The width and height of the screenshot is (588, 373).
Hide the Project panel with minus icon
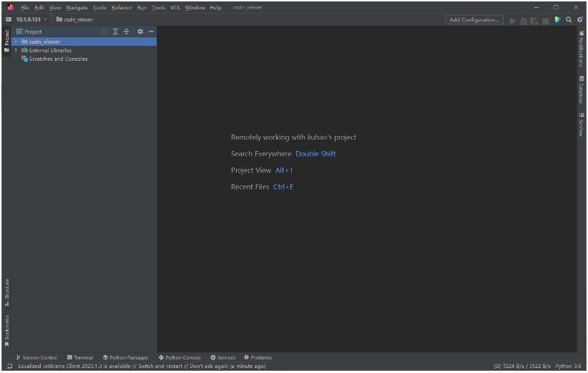151,32
